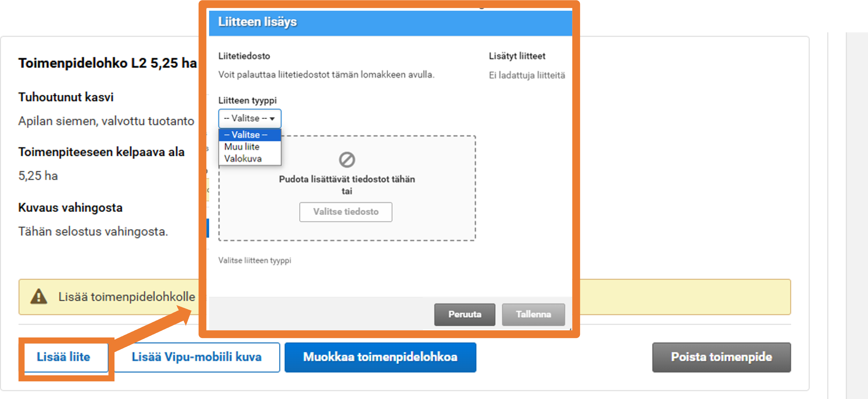Screen dimensions: 868x399
Task: Click the 'Tähän selostus vahingosta.' description text
Action: pyautogui.click(x=93, y=231)
